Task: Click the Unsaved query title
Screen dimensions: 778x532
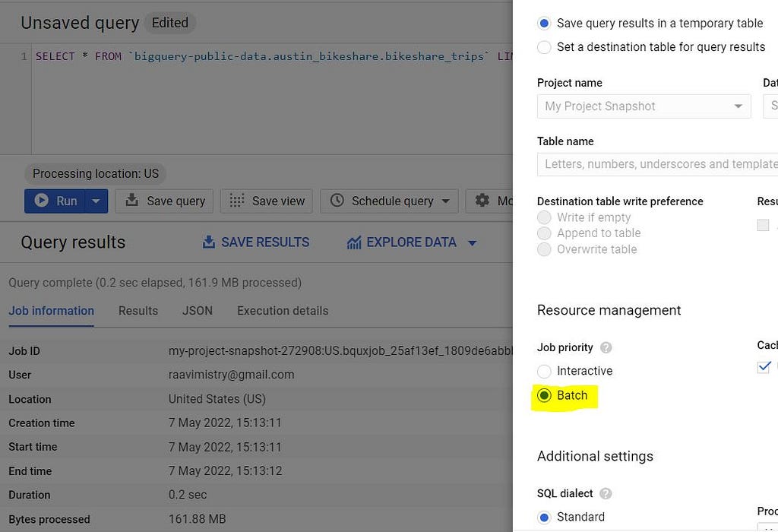Action: pyautogui.click(x=80, y=23)
